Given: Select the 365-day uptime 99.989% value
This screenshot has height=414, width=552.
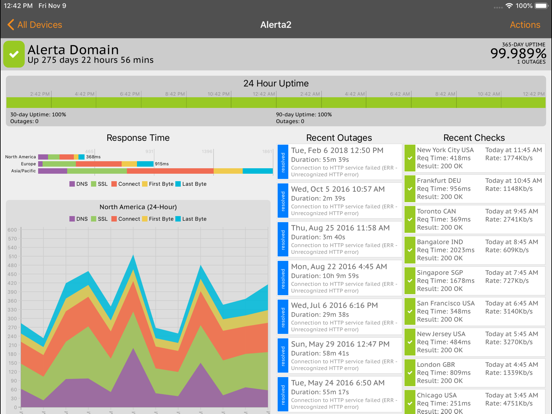Looking at the screenshot, I should [x=518, y=54].
